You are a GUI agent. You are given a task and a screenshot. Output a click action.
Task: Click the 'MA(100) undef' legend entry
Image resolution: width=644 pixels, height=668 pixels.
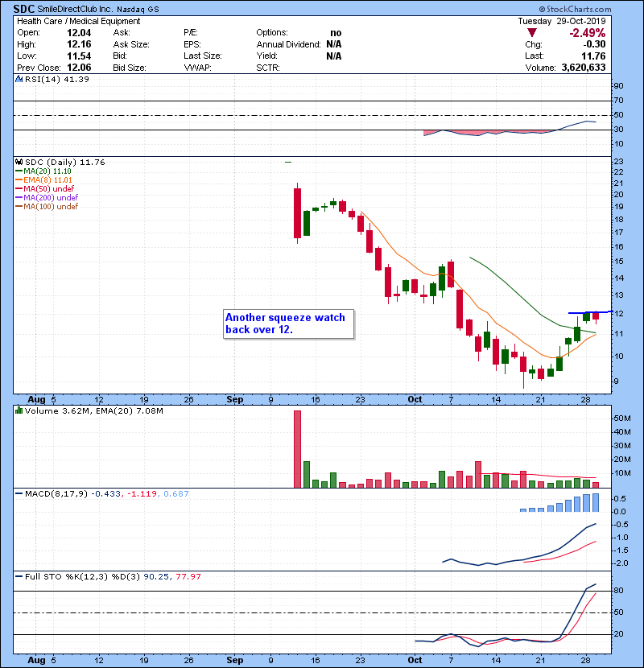tap(47, 207)
